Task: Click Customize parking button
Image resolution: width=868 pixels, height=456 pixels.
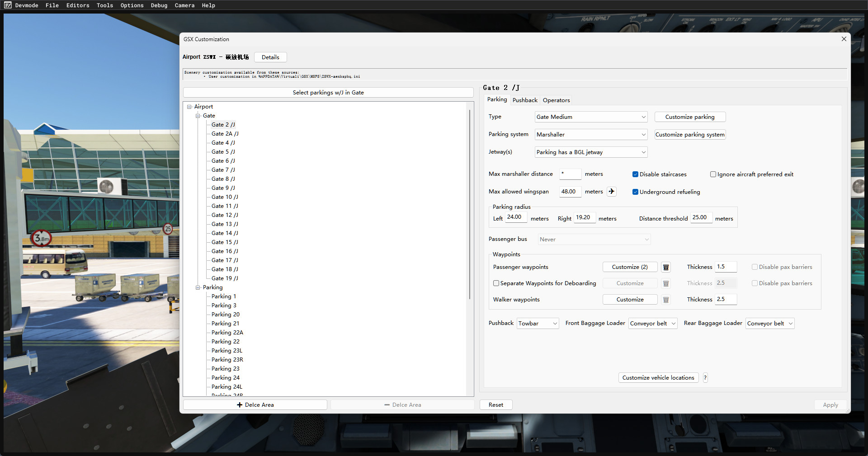Action: click(690, 117)
